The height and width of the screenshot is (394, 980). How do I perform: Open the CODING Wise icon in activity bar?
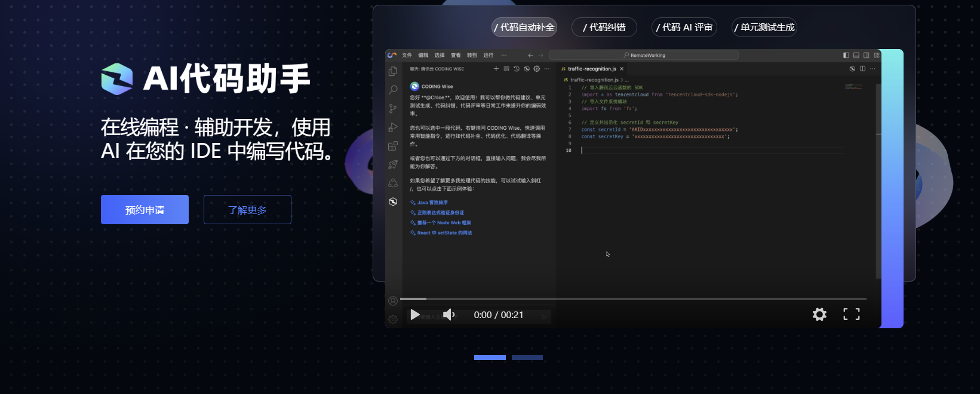[393, 201]
